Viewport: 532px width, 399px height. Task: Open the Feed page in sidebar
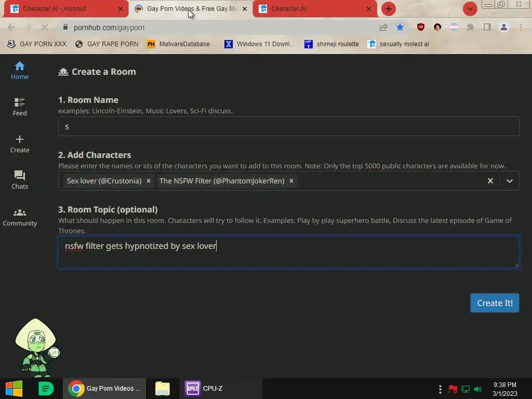point(20,107)
